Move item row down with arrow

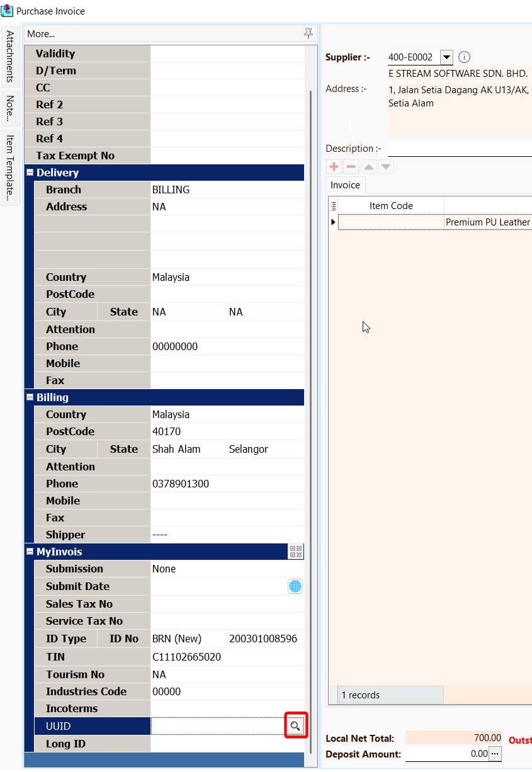386,167
